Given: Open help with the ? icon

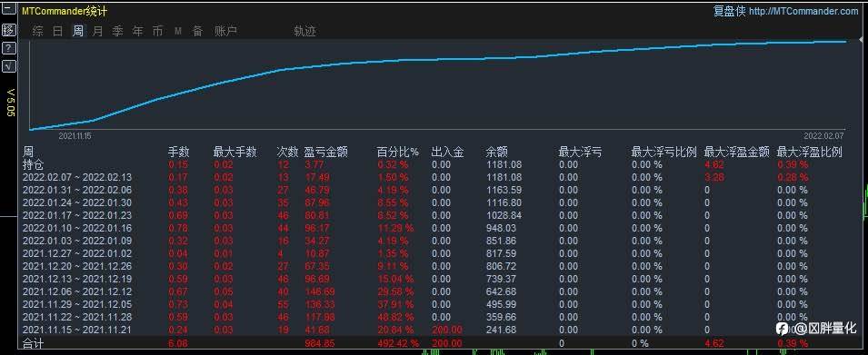Looking at the screenshot, I should pyautogui.click(x=9, y=48).
